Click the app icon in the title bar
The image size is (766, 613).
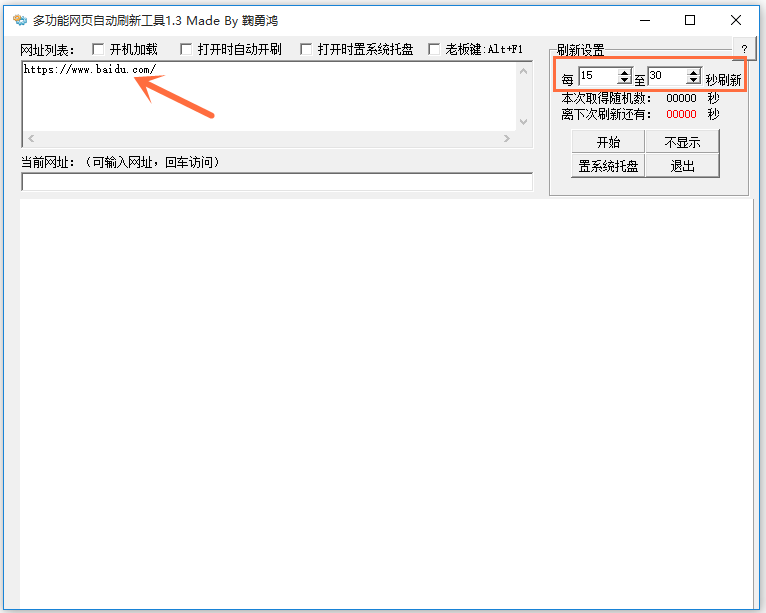pyautogui.click(x=20, y=21)
